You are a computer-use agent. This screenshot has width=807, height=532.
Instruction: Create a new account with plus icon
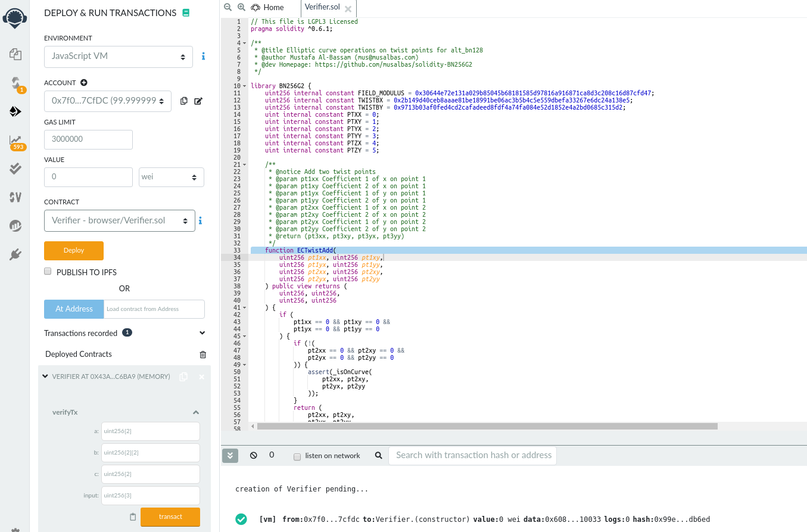84,83
